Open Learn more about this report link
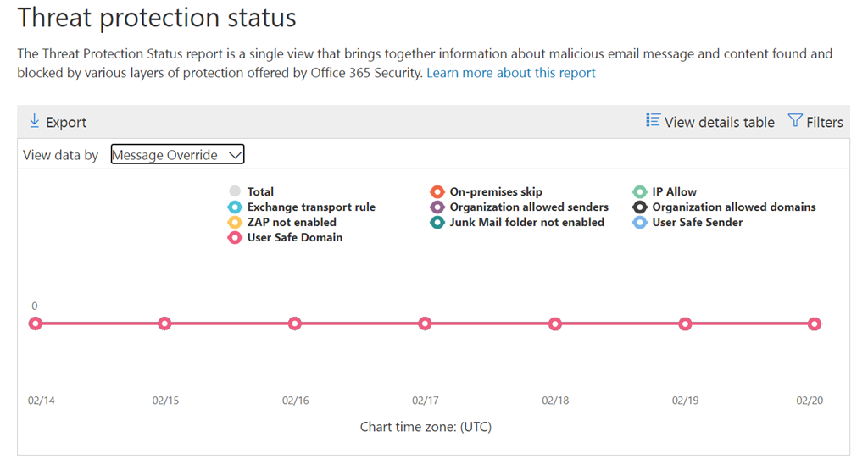The image size is (868, 470). [x=510, y=73]
